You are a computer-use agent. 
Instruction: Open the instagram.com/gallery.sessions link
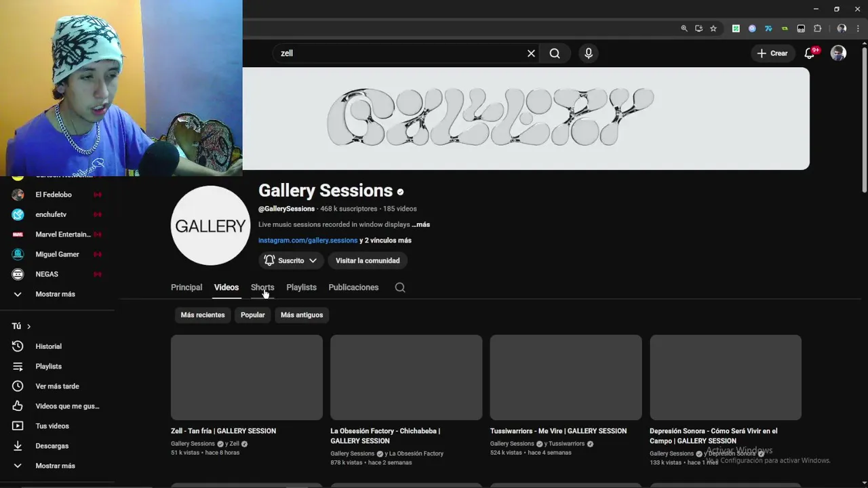coord(308,240)
